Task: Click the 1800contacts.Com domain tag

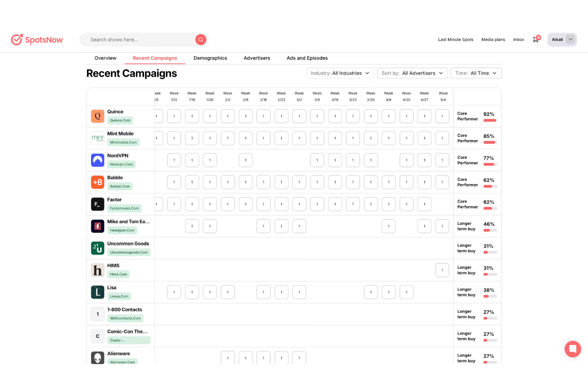Action: pos(125,318)
